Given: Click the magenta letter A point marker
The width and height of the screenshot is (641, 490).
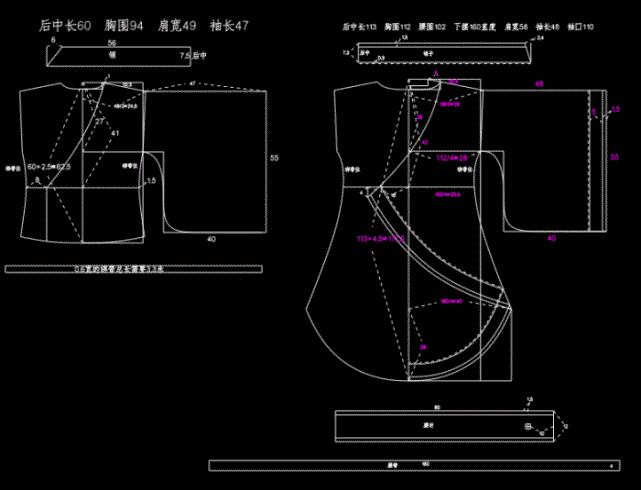Looking at the screenshot, I should [x=436, y=74].
